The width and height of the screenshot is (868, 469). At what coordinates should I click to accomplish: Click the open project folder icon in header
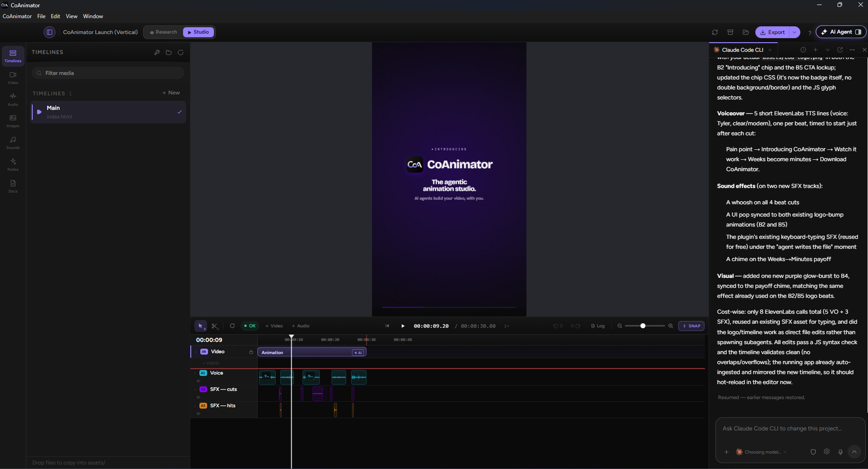pyautogui.click(x=745, y=32)
